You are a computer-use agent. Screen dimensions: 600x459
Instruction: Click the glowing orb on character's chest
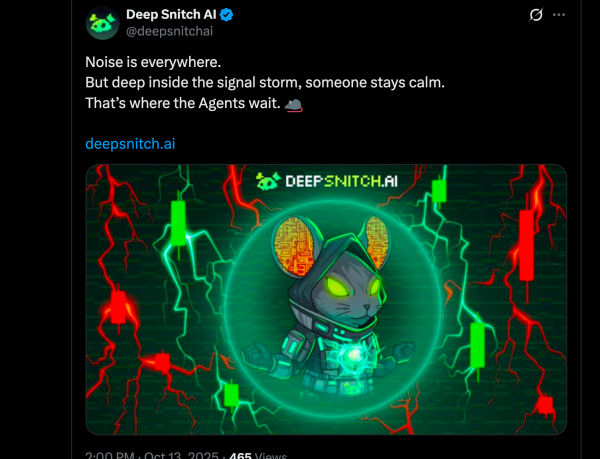coord(354,354)
